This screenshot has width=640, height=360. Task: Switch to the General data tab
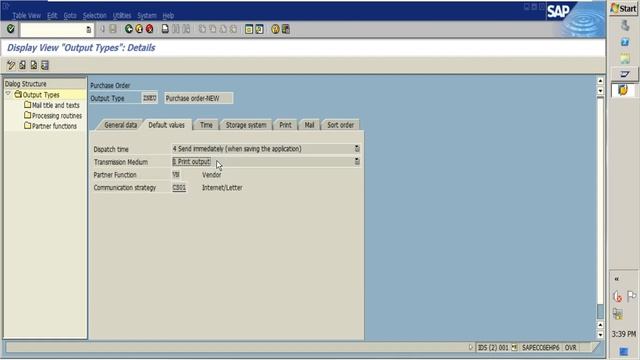tap(120, 125)
